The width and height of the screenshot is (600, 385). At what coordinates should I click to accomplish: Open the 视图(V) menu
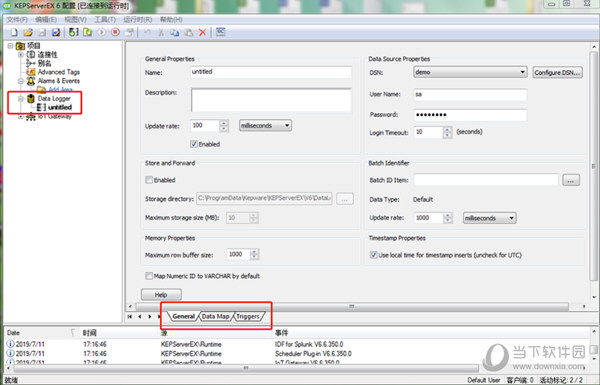75,20
